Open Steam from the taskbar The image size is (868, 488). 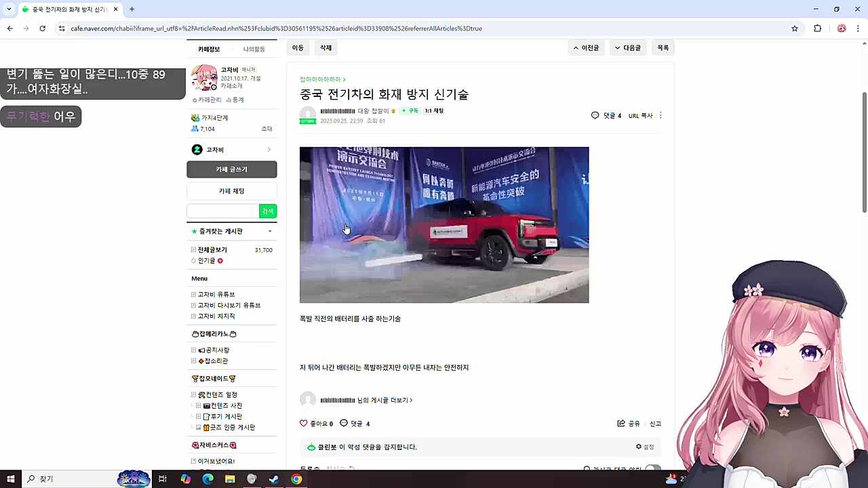(x=274, y=479)
